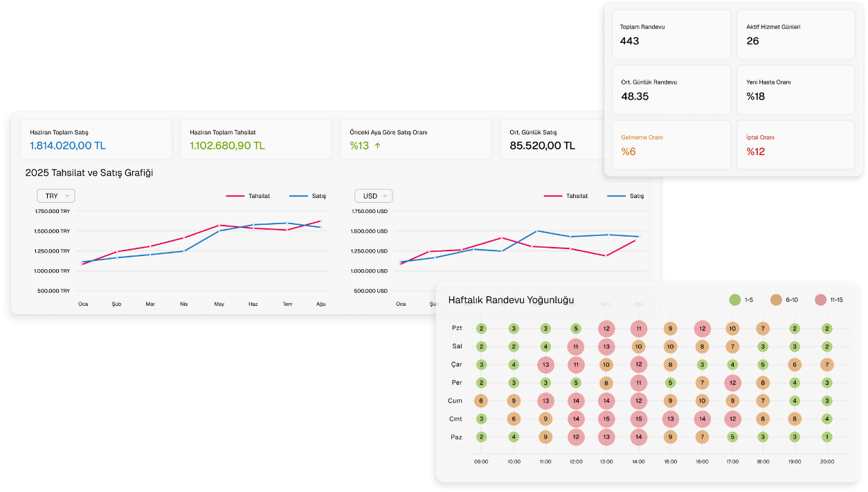Click the Yeni Hasta Oranı %18 card

[x=795, y=90]
